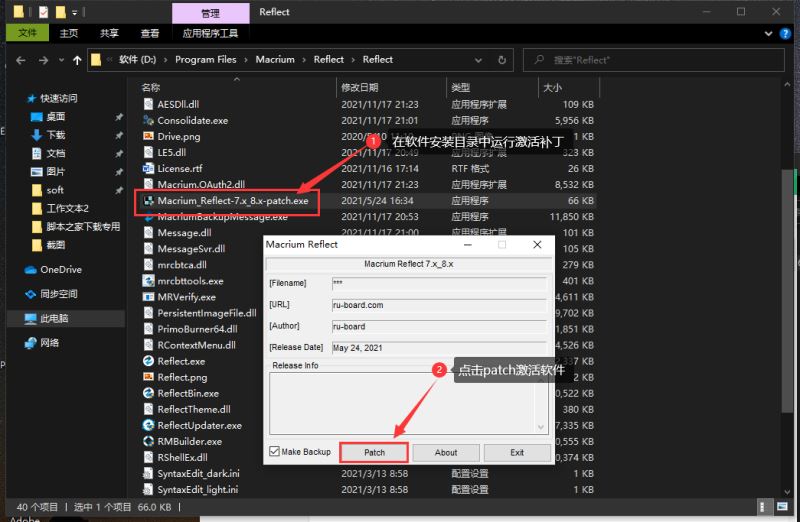Click the Reflect.png file icon

point(148,377)
